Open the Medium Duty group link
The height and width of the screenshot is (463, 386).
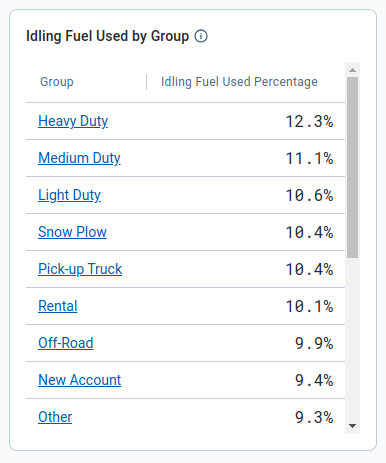pyautogui.click(x=79, y=158)
